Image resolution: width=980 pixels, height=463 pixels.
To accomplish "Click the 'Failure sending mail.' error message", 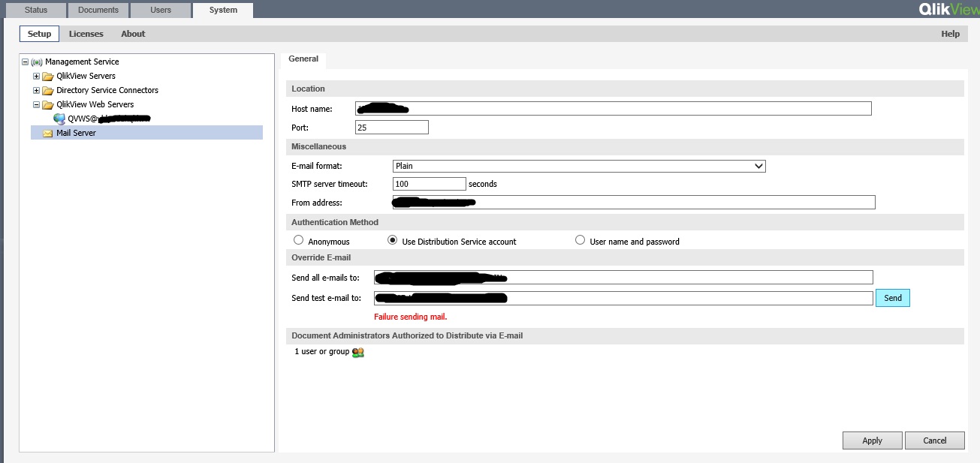I will [x=411, y=317].
